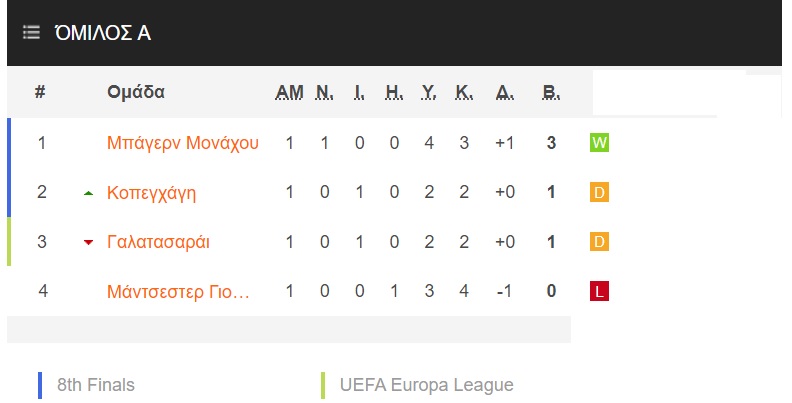
Task: Click the ΌΜΙΛΟΣ Α group title
Action: pyautogui.click(x=103, y=33)
